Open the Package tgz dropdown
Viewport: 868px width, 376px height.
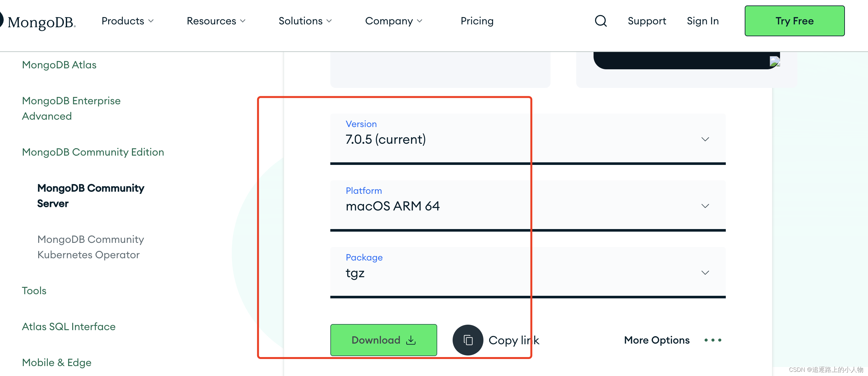[x=528, y=272]
